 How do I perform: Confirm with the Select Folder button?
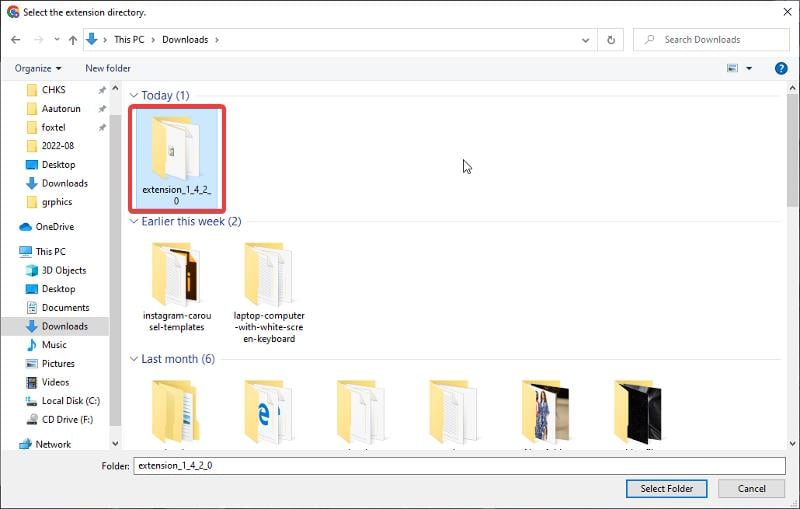coord(666,489)
